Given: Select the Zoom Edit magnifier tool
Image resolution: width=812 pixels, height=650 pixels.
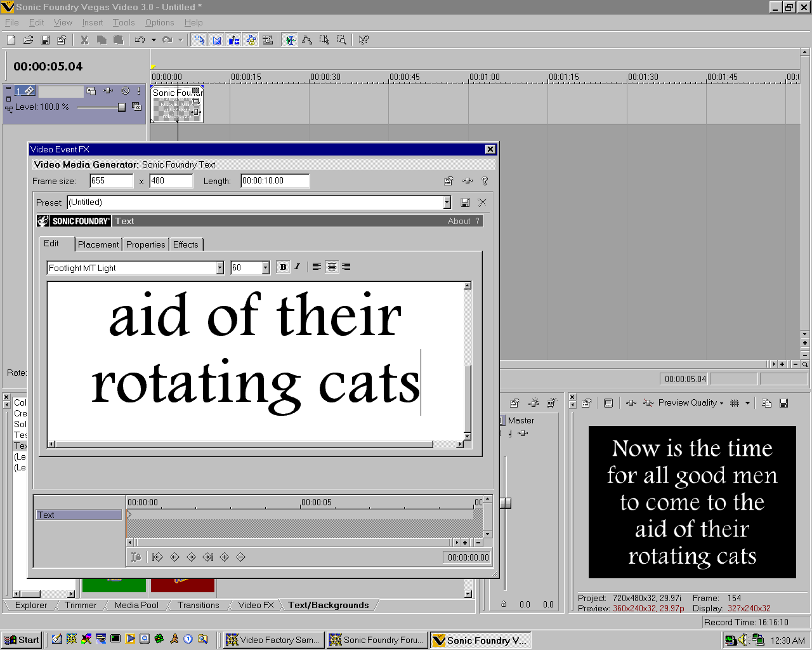Looking at the screenshot, I should (341, 40).
